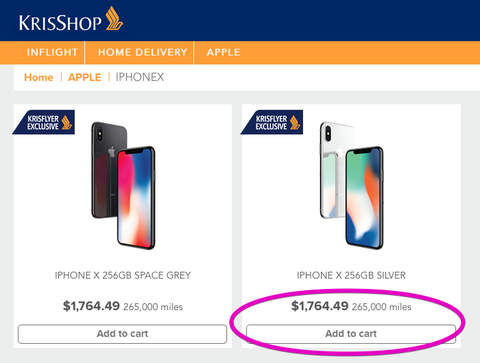480x363 pixels.
Task: Click KrisFlyer Exclusive badge on Space Grey
Action: [x=44, y=122]
